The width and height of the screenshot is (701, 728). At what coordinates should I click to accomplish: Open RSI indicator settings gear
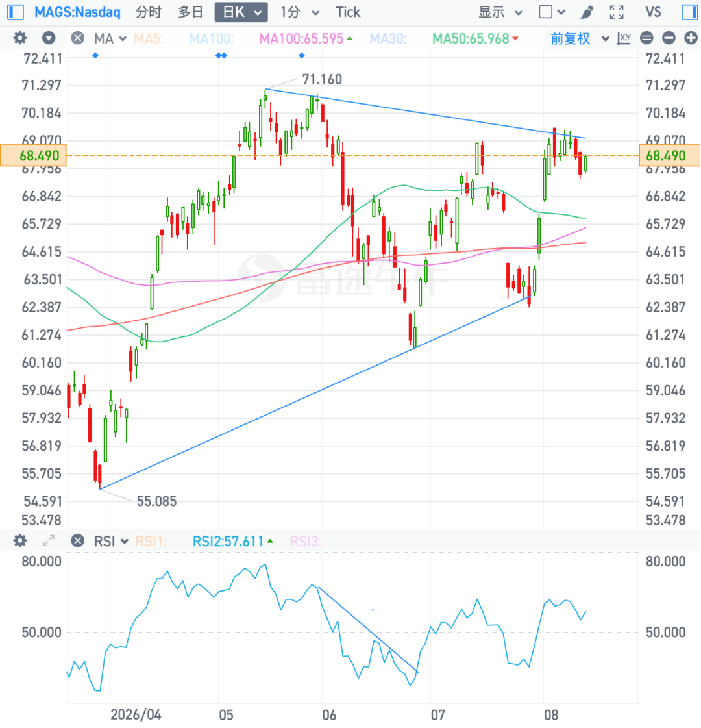19,541
